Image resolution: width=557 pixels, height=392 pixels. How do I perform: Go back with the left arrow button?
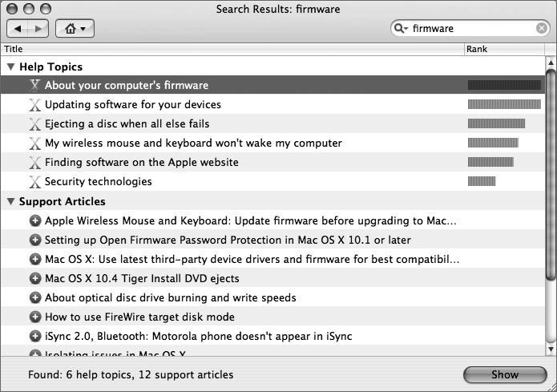click(x=18, y=29)
